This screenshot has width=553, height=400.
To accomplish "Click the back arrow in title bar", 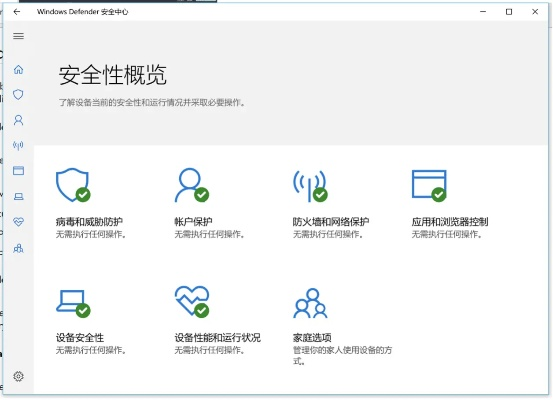I will coord(17,12).
